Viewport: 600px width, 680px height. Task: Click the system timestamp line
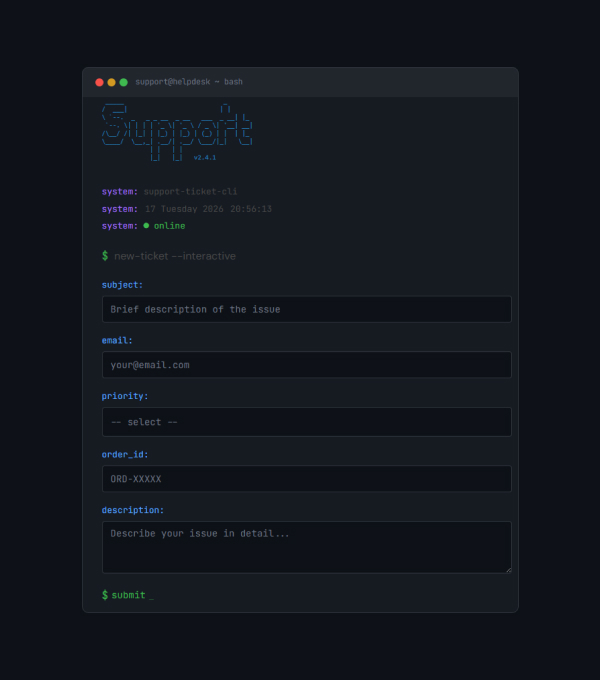(208, 209)
